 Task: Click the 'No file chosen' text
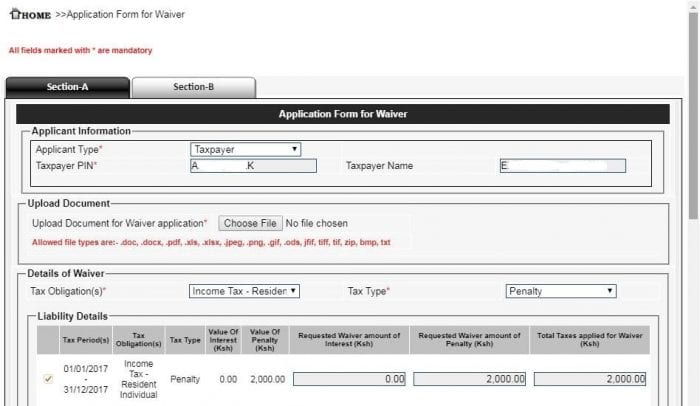point(317,223)
